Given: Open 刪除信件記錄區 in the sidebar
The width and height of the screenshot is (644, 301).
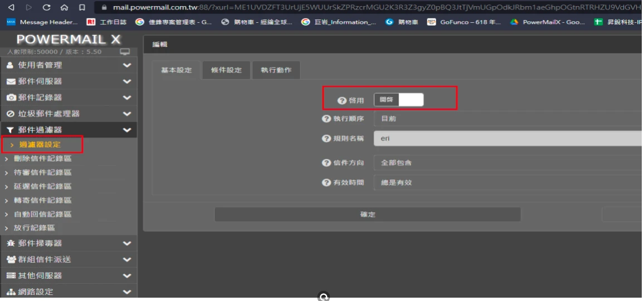Looking at the screenshot, I should (43, 159).
